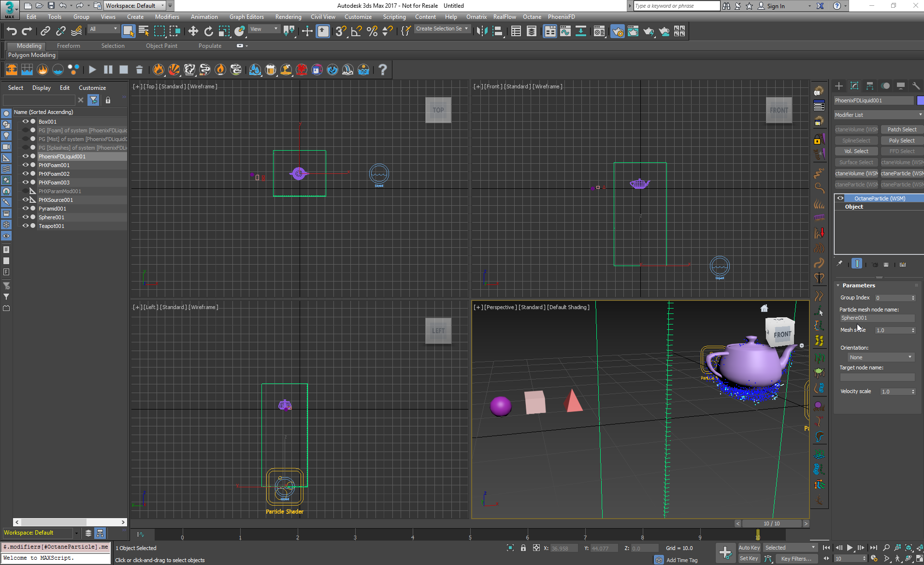Viewport: 924px width, 565px height.
Task: Pin the modifier stack
Action: tap(839, 264)
